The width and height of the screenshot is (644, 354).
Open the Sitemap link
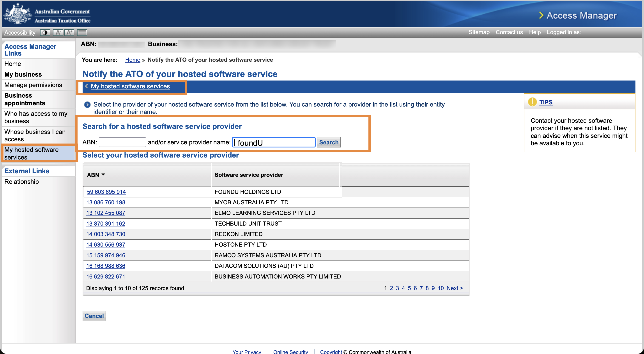(x=479, y=32)
